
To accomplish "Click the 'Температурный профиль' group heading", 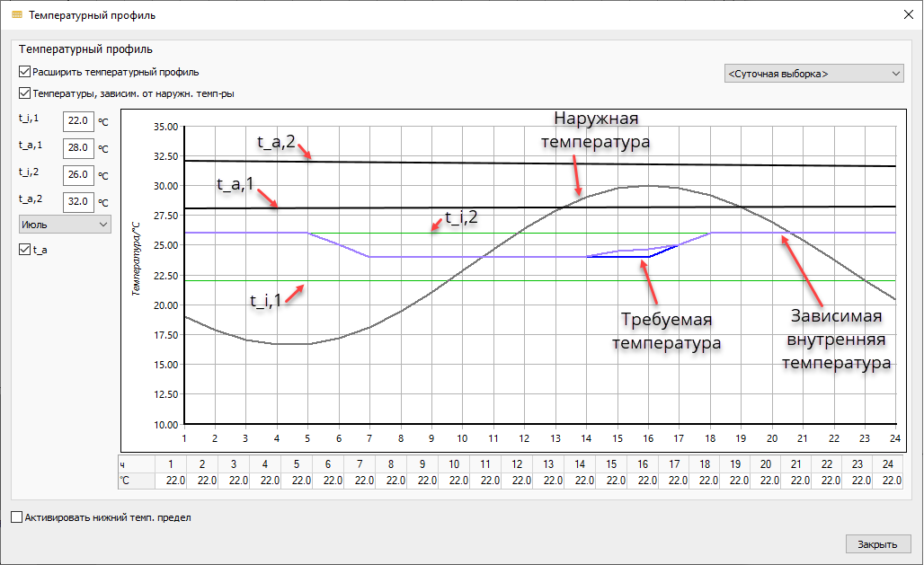I will (x=85, y=49).
